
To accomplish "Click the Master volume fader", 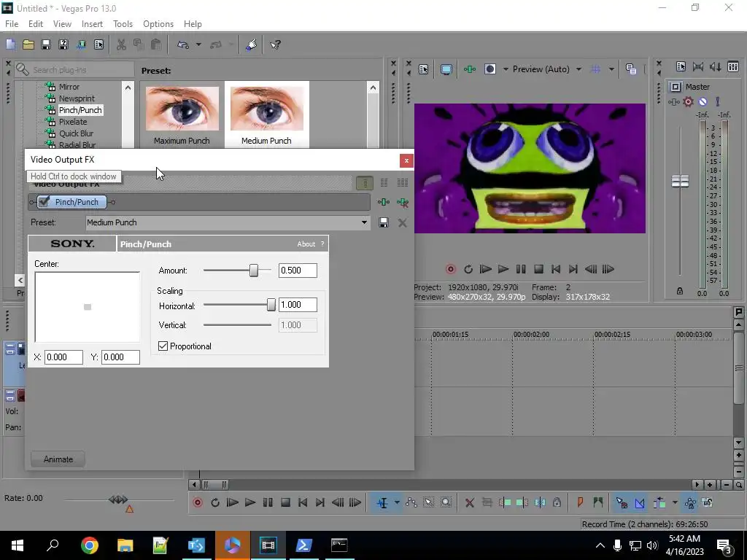I will click(680, 181).
